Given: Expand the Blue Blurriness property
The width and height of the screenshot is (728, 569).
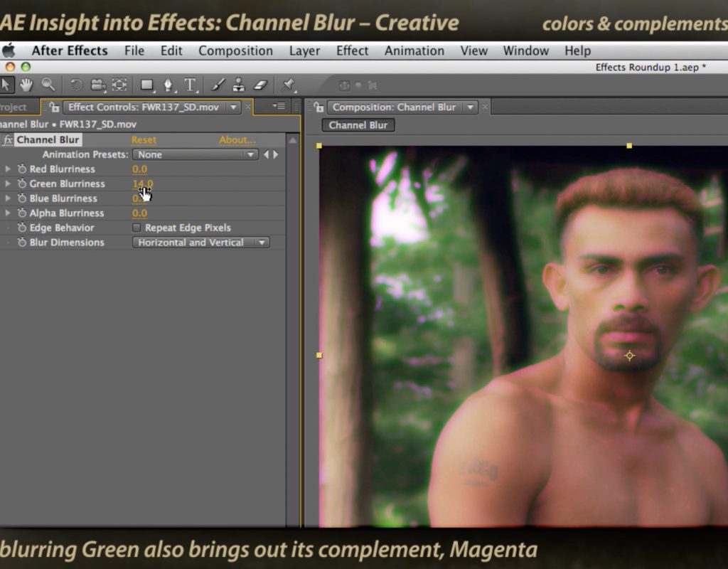Looking at the screenshot, I should click(7, 198).
